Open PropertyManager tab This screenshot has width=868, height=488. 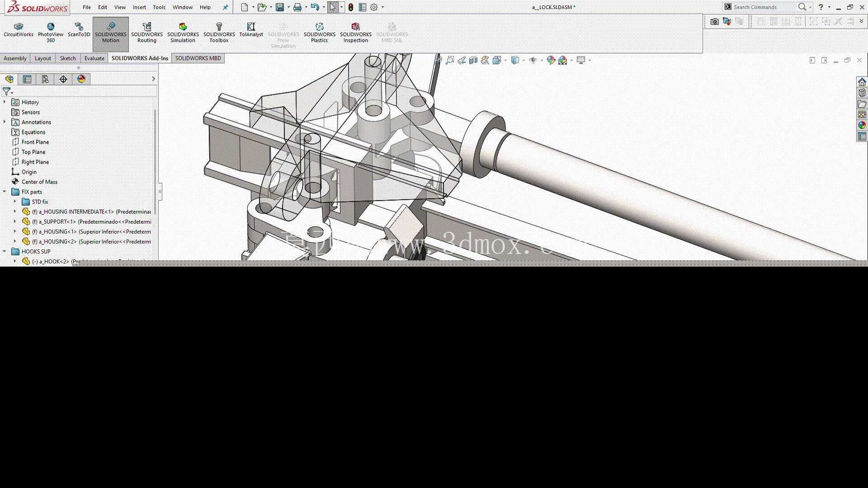point(27,79)
